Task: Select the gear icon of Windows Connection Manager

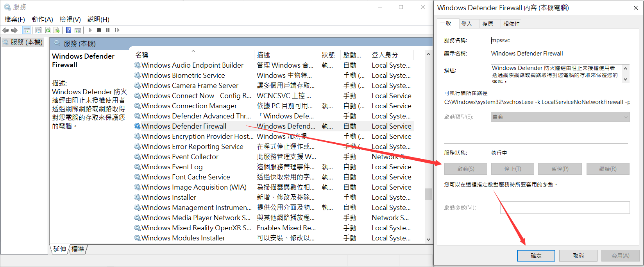Action: (x=138, y=106)
